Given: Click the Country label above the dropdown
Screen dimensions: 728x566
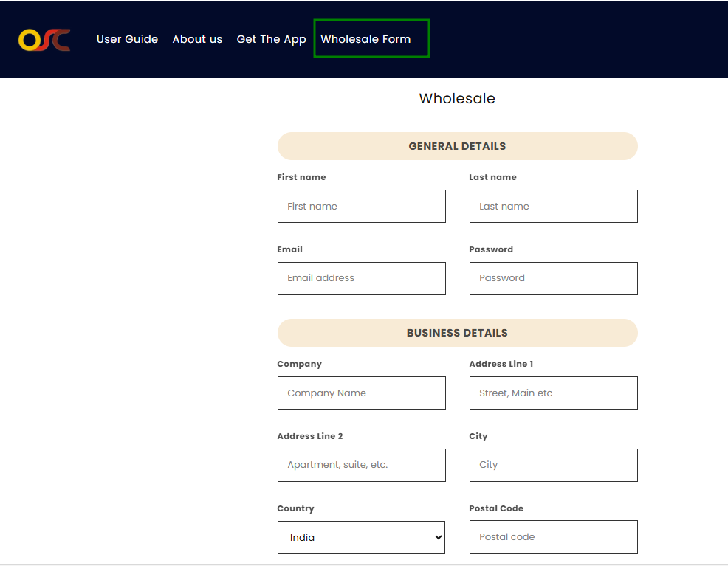Looking at the screenshot, I should click(x=295, y=508).
